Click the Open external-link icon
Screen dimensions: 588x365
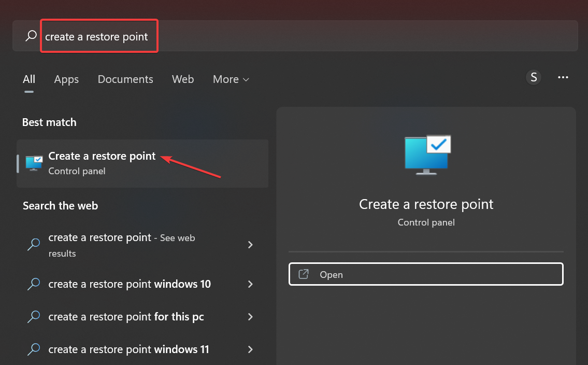pyautogui.click(x=304, y=274)
